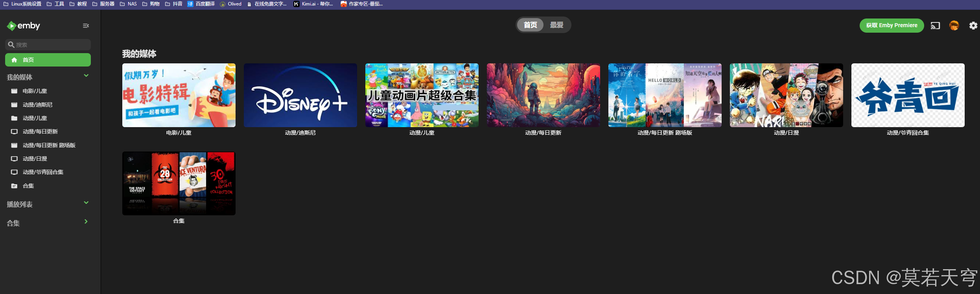Click the TV icon beside 动漫/每日更新
The image size is (980, 294).
14,131
